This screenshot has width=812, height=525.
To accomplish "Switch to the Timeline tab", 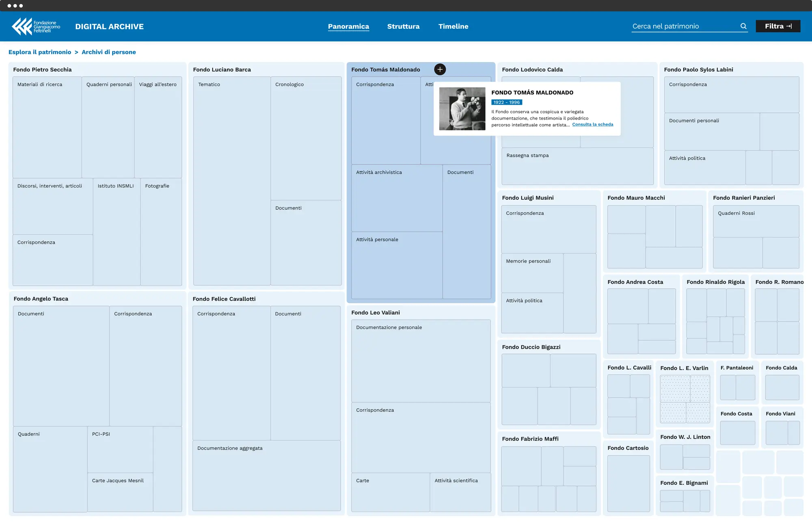I will tap(453, 26).
